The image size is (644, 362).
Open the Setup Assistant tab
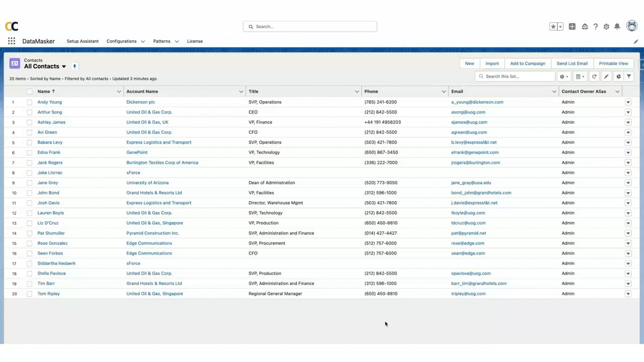[83, 41]
